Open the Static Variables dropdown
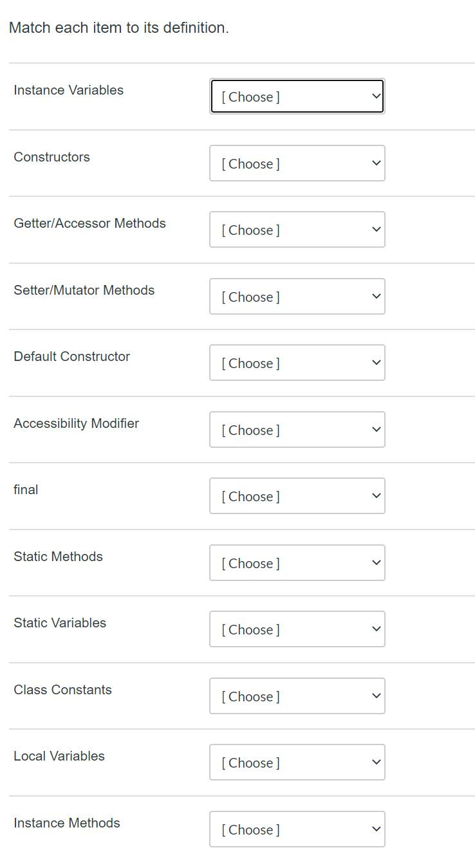Screen dimensions: 475x868 297,629
